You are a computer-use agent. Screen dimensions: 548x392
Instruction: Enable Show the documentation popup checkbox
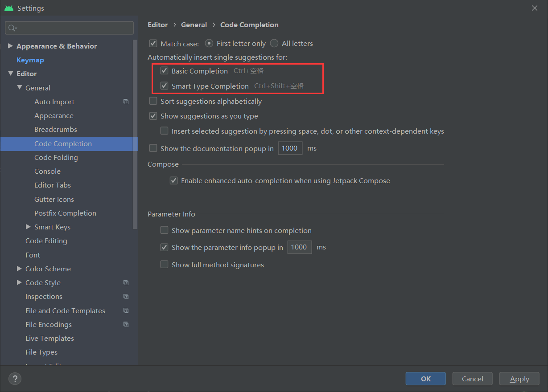[153, 148]
